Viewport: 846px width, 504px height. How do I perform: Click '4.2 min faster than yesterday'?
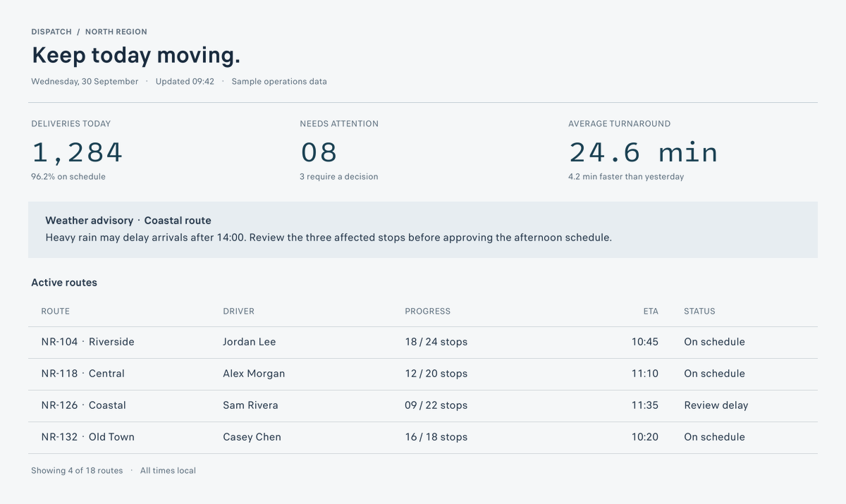(626, 177)
